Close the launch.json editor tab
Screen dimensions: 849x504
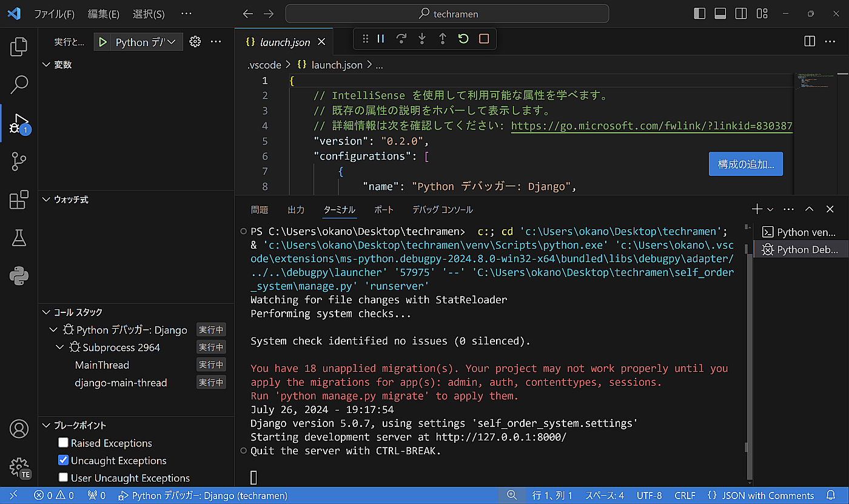pos(321,42)
